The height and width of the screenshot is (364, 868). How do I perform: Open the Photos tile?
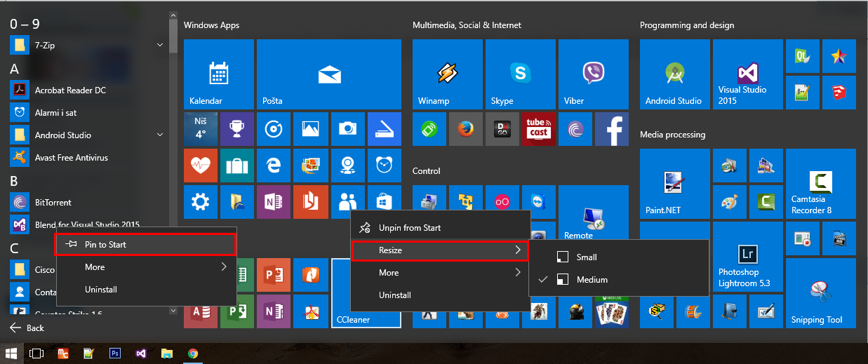(310, 129)
